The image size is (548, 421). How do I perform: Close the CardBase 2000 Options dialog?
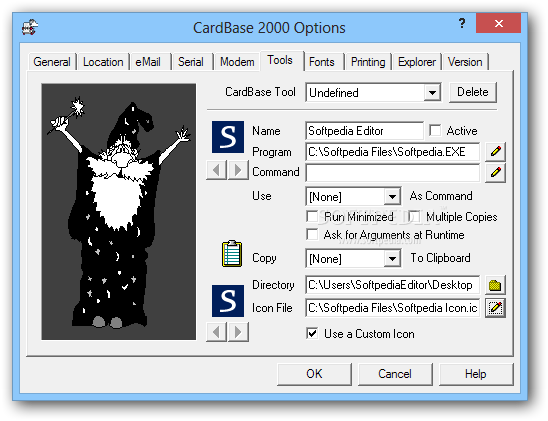pos(498,23)
